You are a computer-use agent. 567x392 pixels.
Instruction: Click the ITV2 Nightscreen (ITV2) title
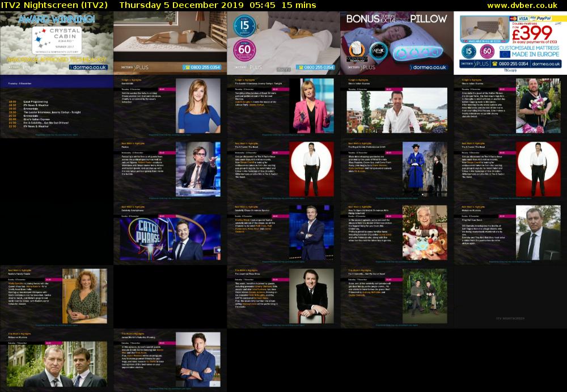54,6
